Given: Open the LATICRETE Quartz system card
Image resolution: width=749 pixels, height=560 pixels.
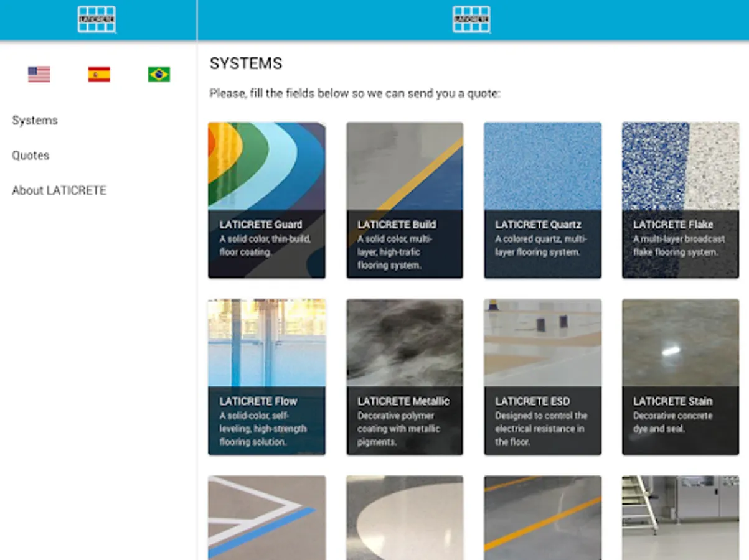Looking at the screenshot, I should 543,200.
